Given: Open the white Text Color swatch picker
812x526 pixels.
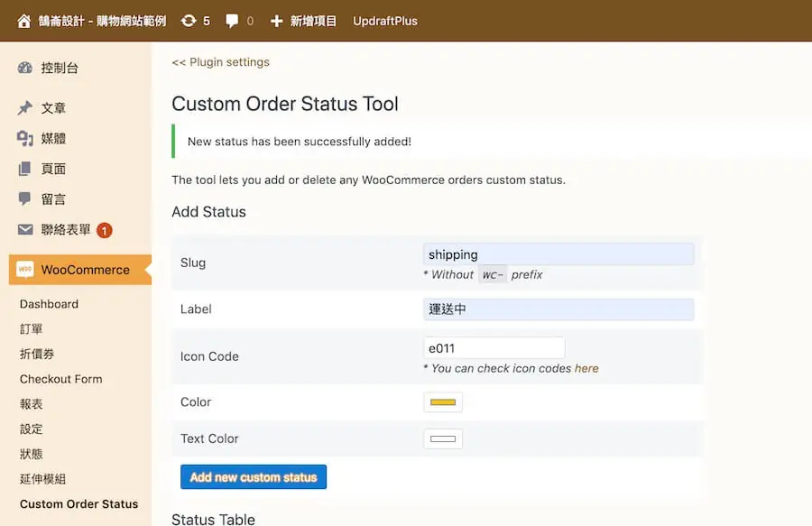Looking at the screenshot, I should (443, 439).
